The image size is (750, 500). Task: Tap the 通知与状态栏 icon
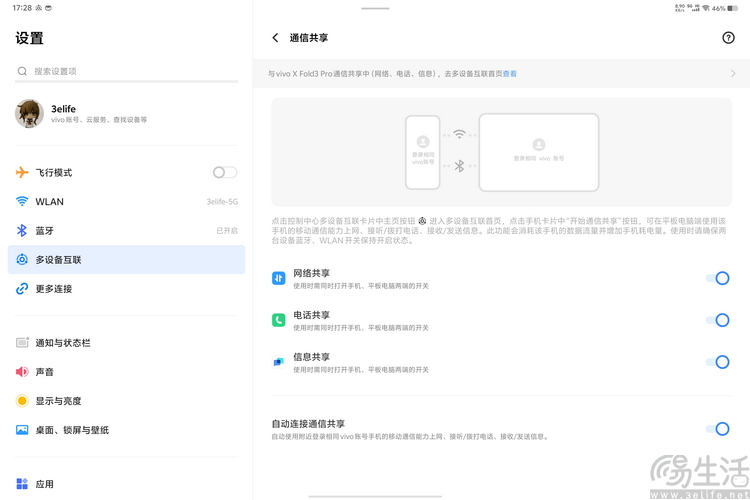tap(22, 343)
